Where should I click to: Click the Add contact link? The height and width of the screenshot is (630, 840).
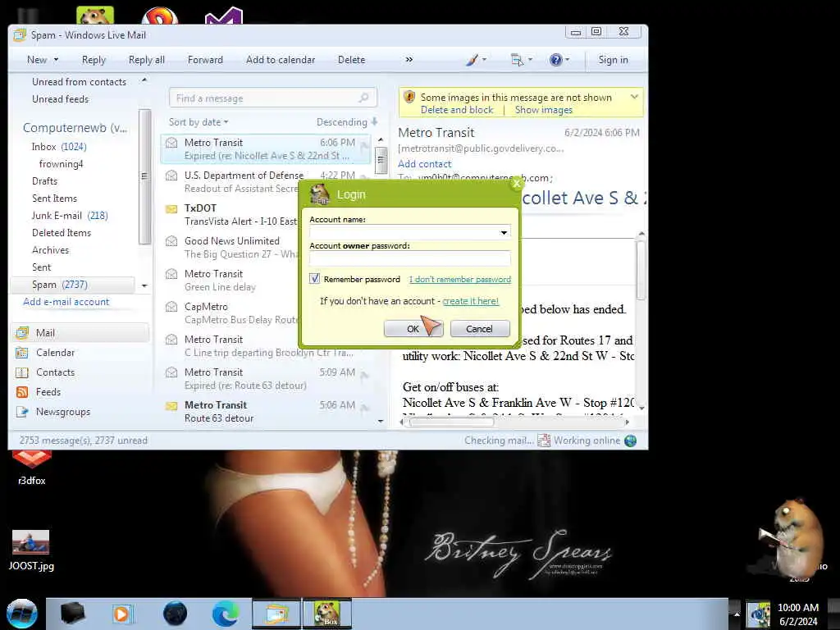tap(424, 164)
